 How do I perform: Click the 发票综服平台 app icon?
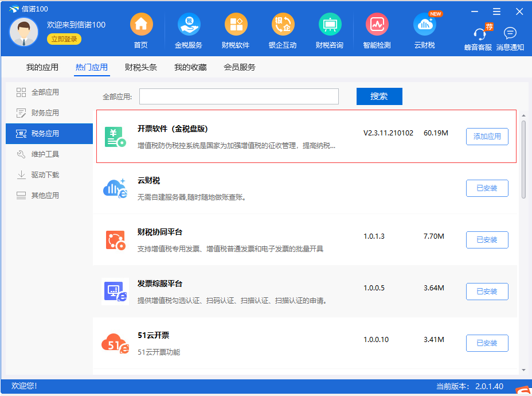point(115,292)
